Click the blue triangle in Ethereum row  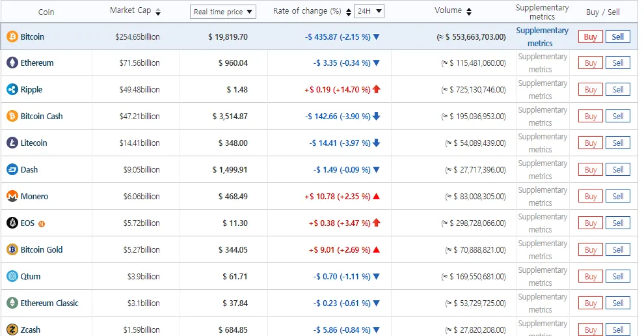point(376,63)
